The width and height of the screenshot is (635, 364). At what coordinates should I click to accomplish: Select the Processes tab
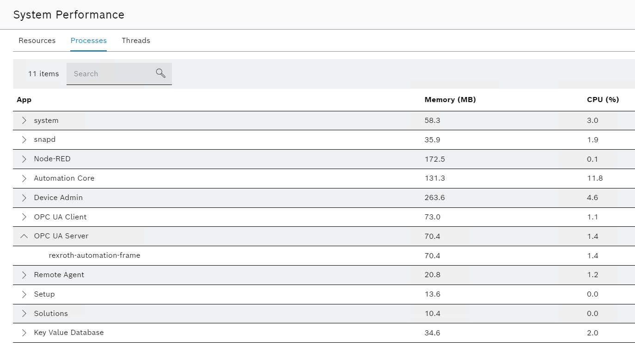88,41
